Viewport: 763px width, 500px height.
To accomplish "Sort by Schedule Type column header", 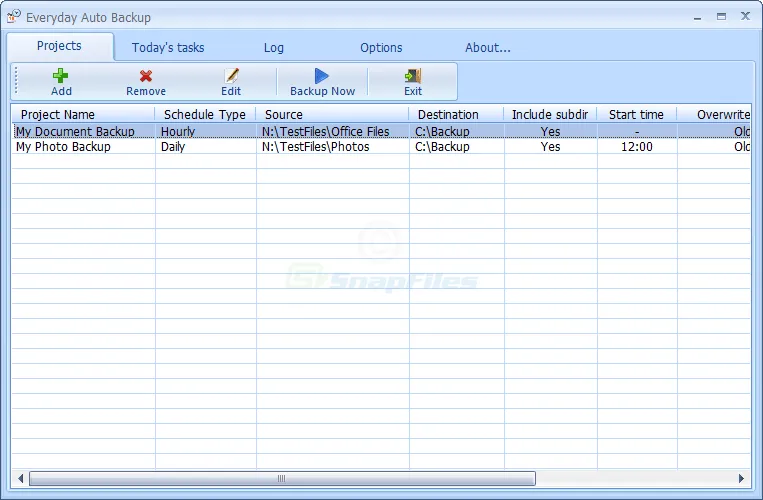I will [x=205, y=114].
